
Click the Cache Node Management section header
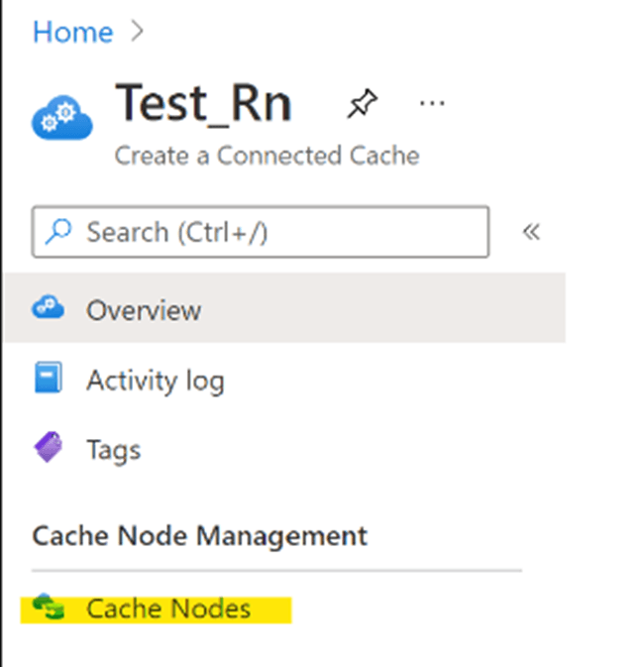pyautogui.click(x=199, y=535)
